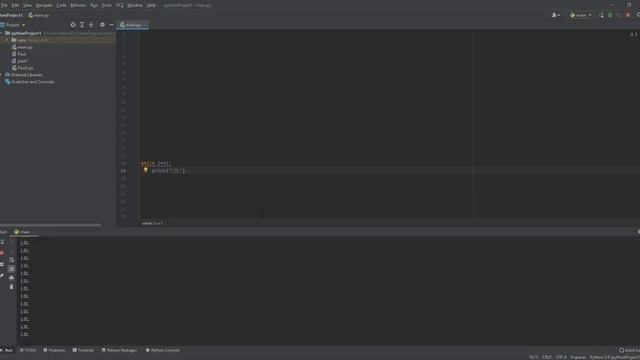
Task: Open the Python Packages tab
Action: (119, 350)
